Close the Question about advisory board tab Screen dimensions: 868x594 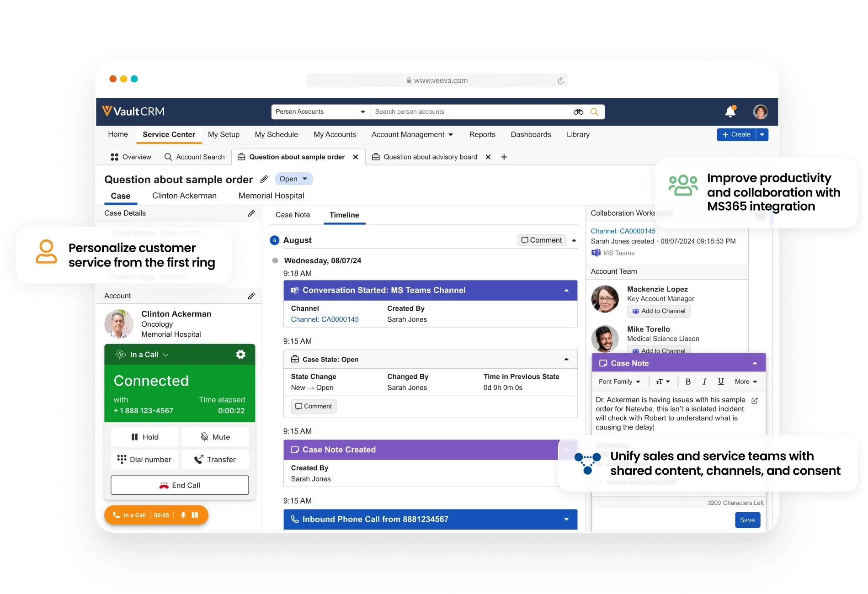coord(488,157)
